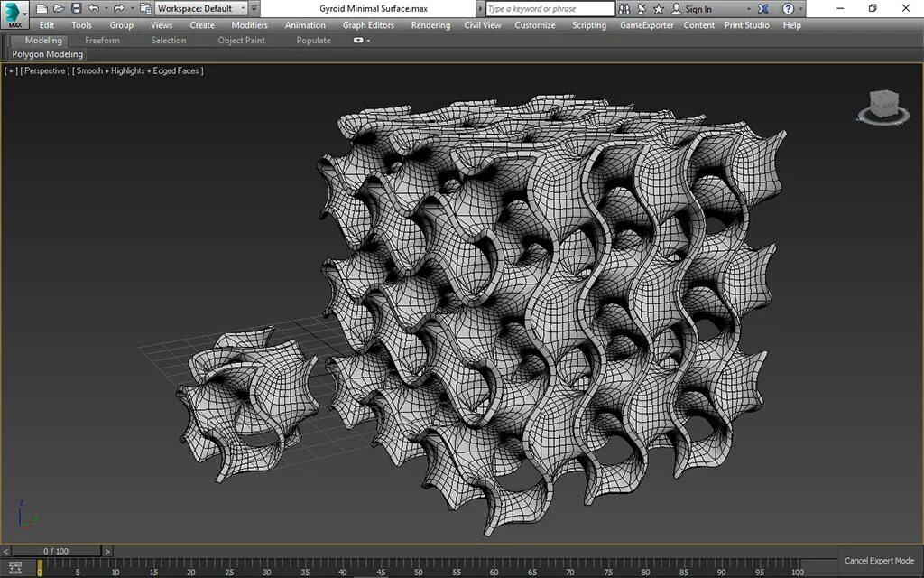Viewport: 924px width, 578px height.
Task: Click the Cancel Expert Mode button
Action: pos(879,561)
